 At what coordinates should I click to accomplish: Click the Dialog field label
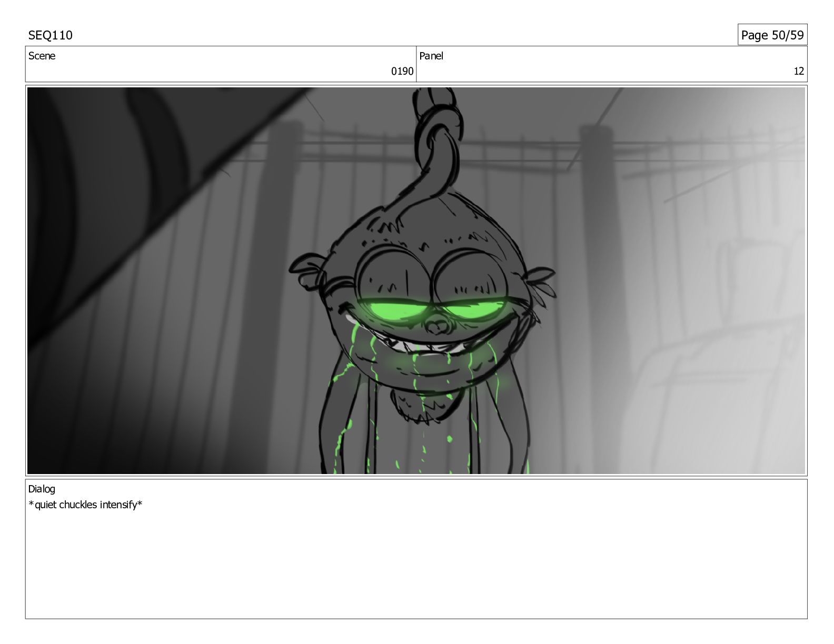[x=42, y=489]
